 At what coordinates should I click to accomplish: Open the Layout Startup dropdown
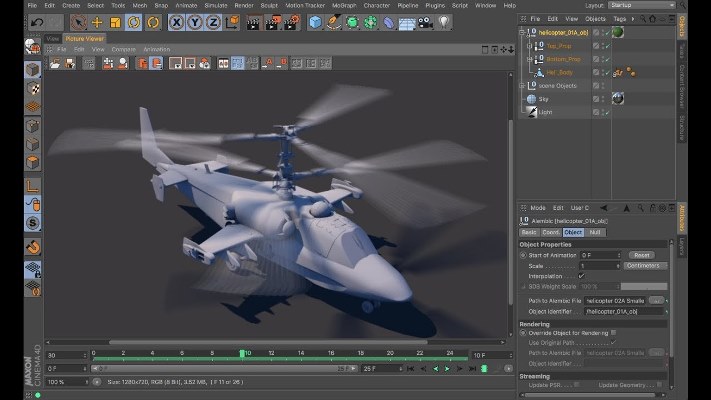641,5
